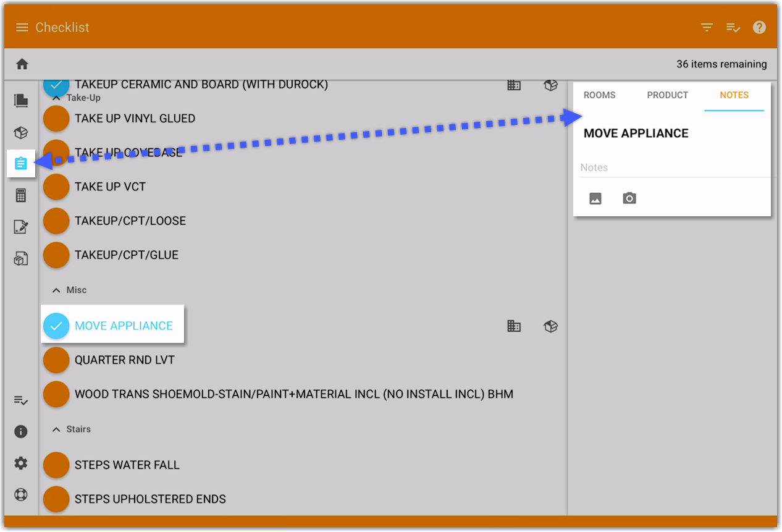Click product box icon on TAKEUP CERAMIC row
The image size is (782, 532).
(551, 85)
